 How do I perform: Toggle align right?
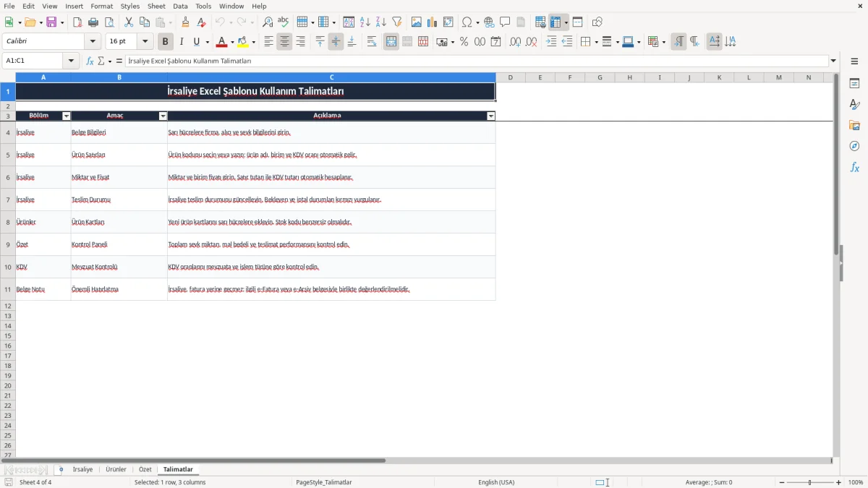[x=301, y=42]
